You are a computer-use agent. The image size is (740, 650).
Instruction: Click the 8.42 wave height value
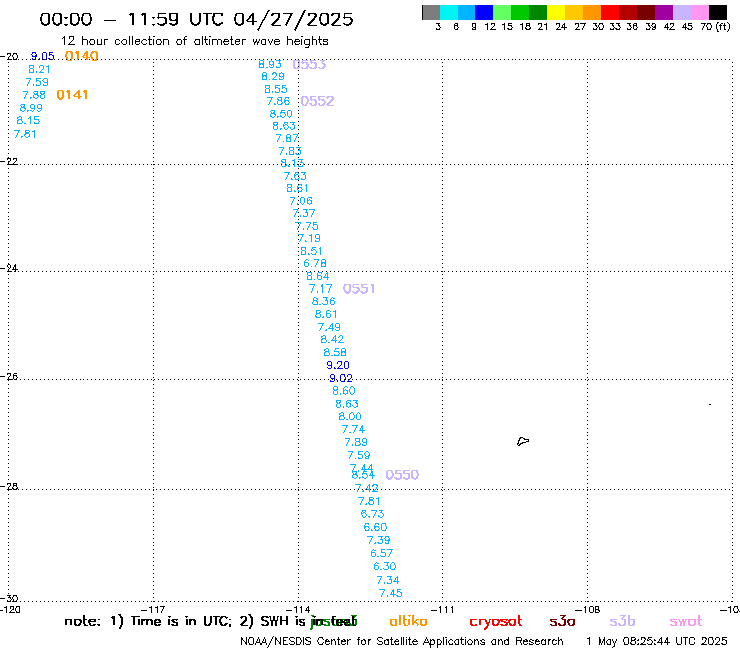[332, 340]
